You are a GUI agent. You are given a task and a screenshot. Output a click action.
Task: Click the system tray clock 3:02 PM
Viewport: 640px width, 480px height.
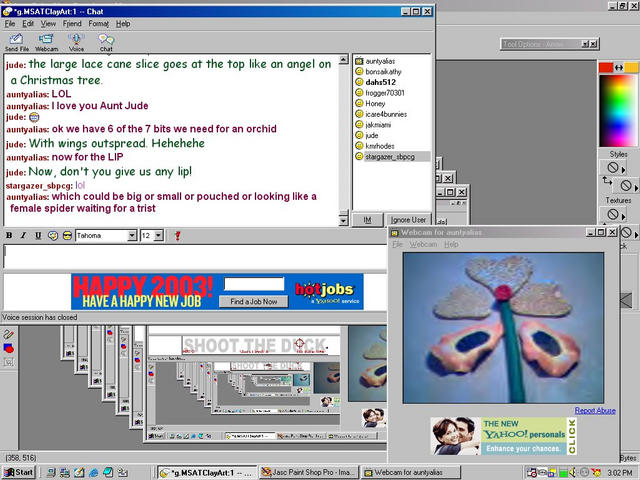620,473
